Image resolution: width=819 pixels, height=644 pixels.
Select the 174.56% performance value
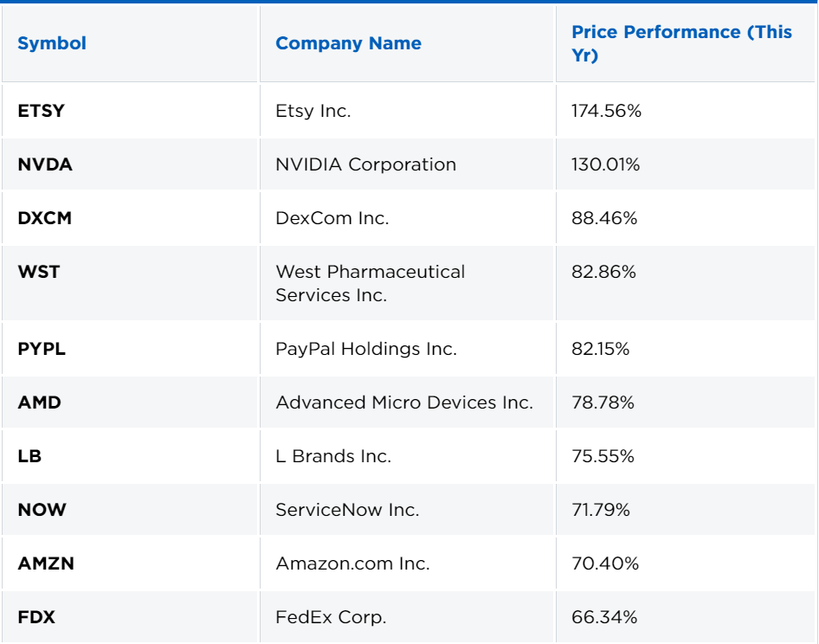coord(606,111)
